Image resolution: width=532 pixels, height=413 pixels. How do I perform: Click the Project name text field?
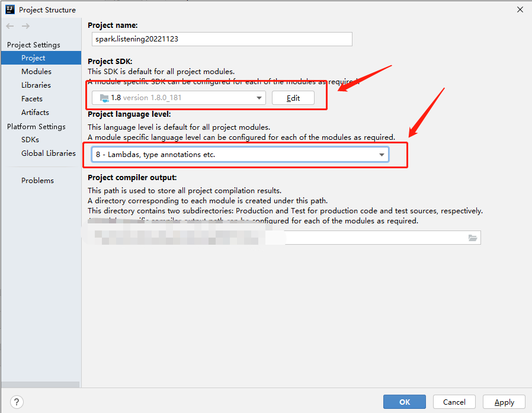tap(223, 39)
